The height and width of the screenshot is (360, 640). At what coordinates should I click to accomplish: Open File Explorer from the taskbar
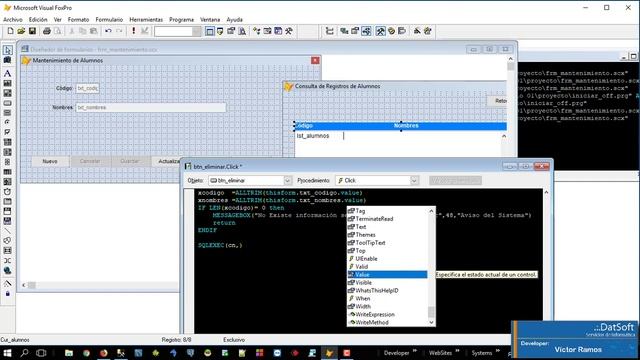(x=69, y=353)
